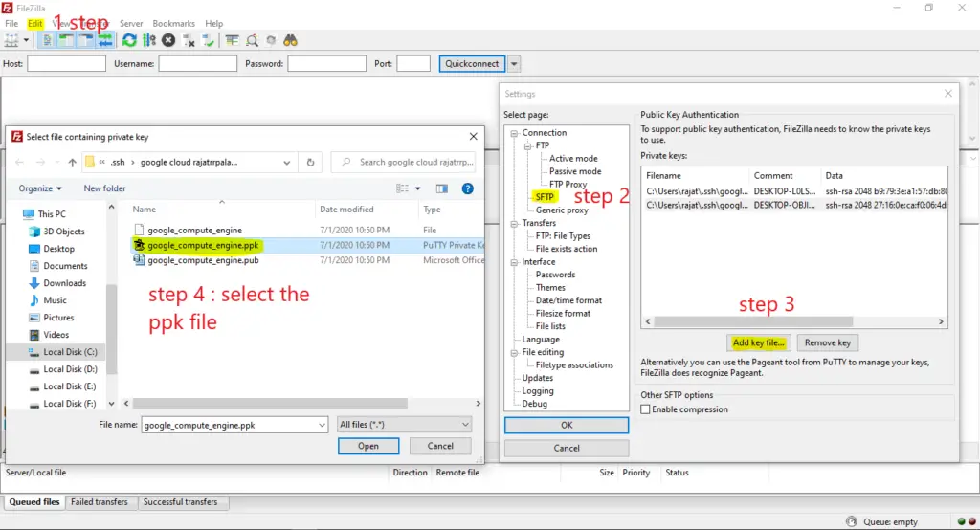Image resolution: width=980 pixels, height=530 pixels.
Task: Open the Site Manager toolbar icon
Action: (11, 40)
